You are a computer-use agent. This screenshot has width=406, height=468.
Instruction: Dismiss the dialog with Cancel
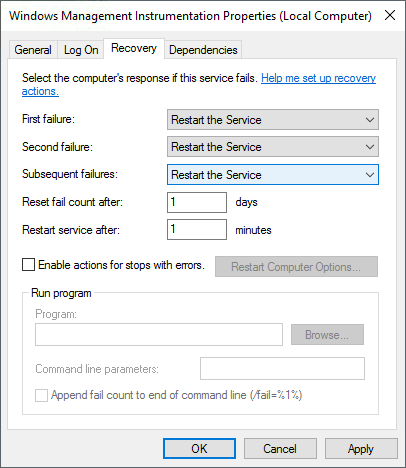pos(280,449)
